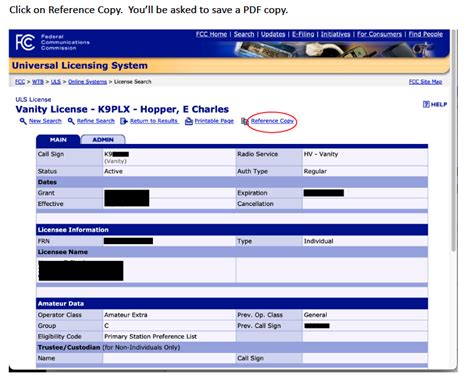Open the Refine Search link
Image resolution: width=474 pixels, height=383 pixels.
coord(96,121)
